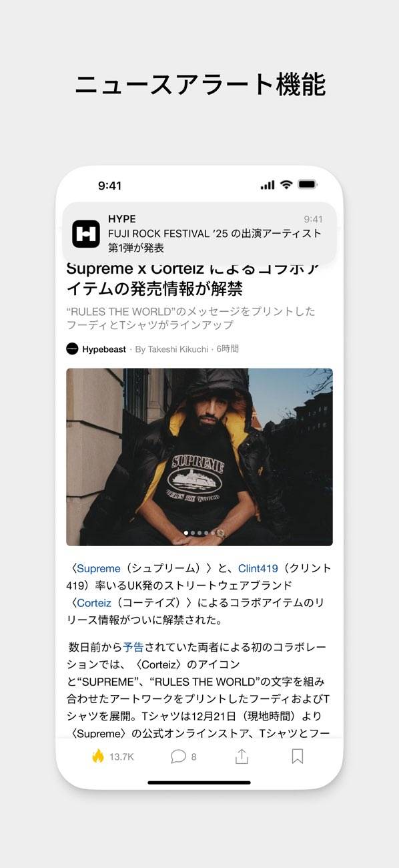The image size is (399, 868).
Task: Open the Clint419 link
Action: (258, 568)
